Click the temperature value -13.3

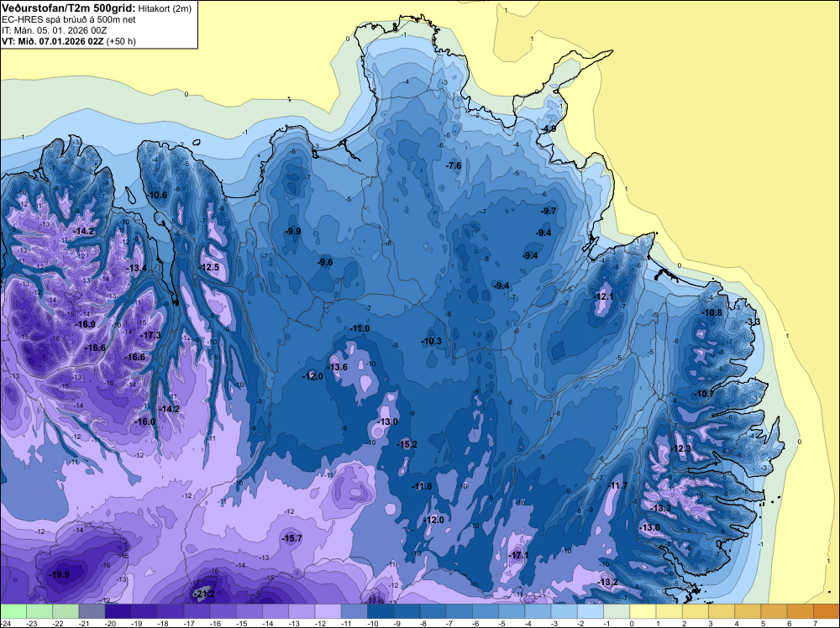click(660, 508)
